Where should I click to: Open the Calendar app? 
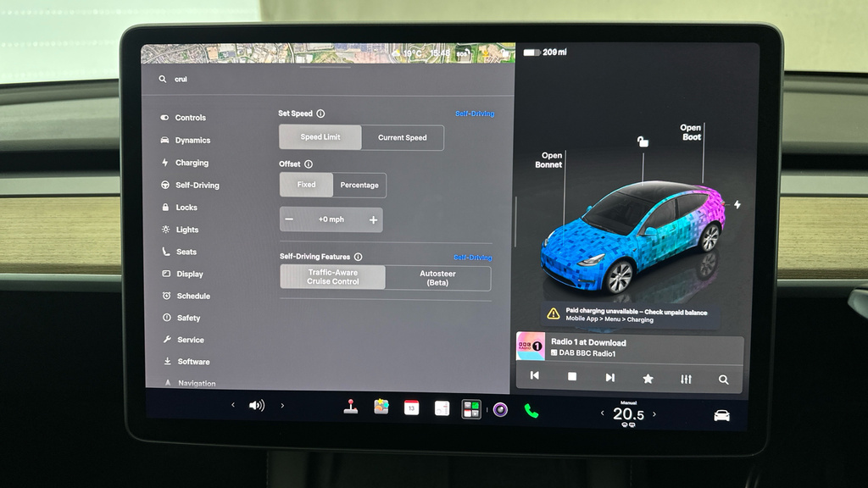411,408
